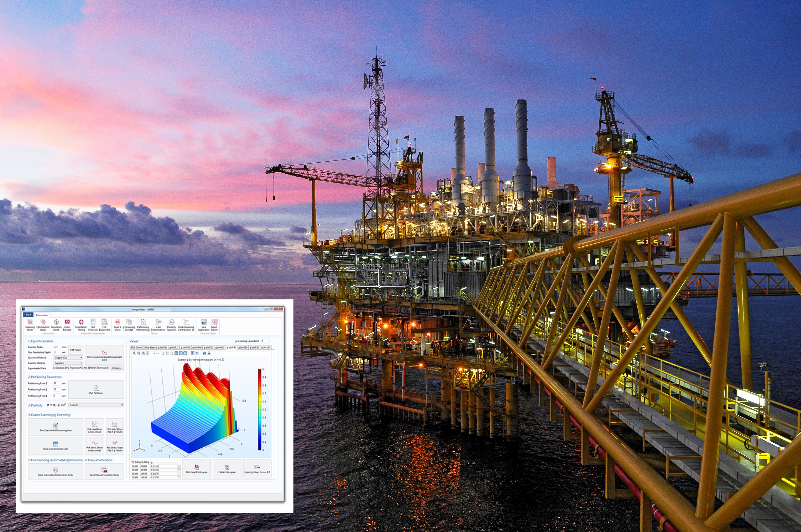Click the Browse button for experimental data
The height and width of the screenshot is (532, 801).
[x=116, y=368]
